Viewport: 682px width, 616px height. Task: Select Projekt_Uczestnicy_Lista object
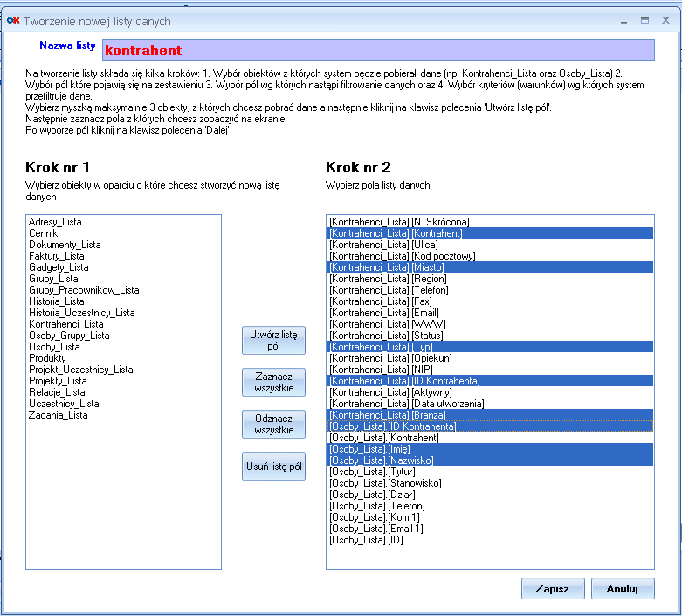point(123,370)
